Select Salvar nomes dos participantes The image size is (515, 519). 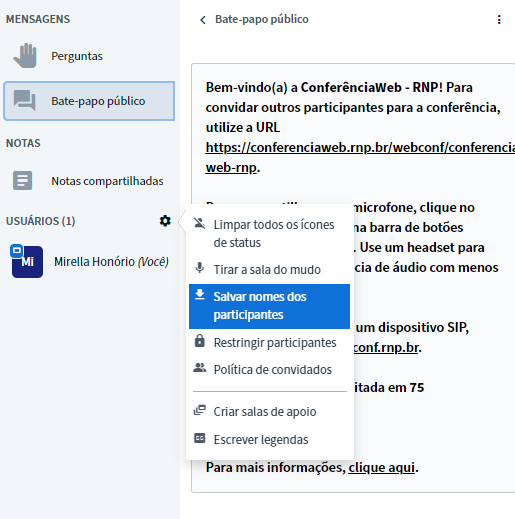tap(269, 306)
